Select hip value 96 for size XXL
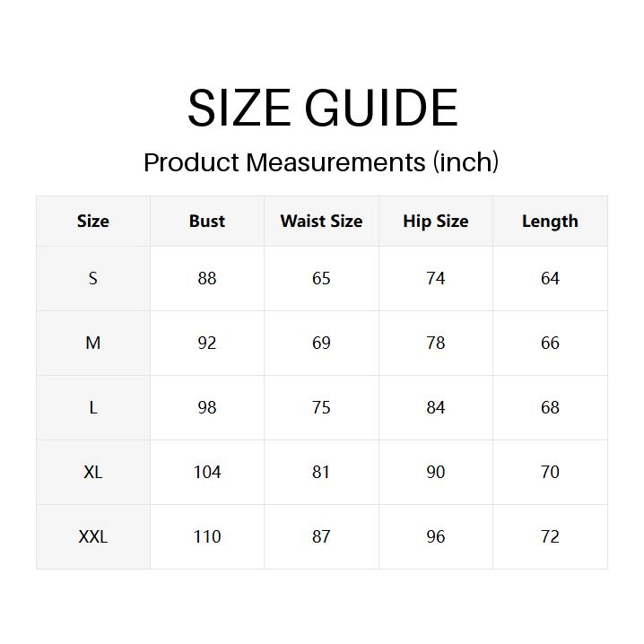 pyautogui.click(x=436, y=536)
